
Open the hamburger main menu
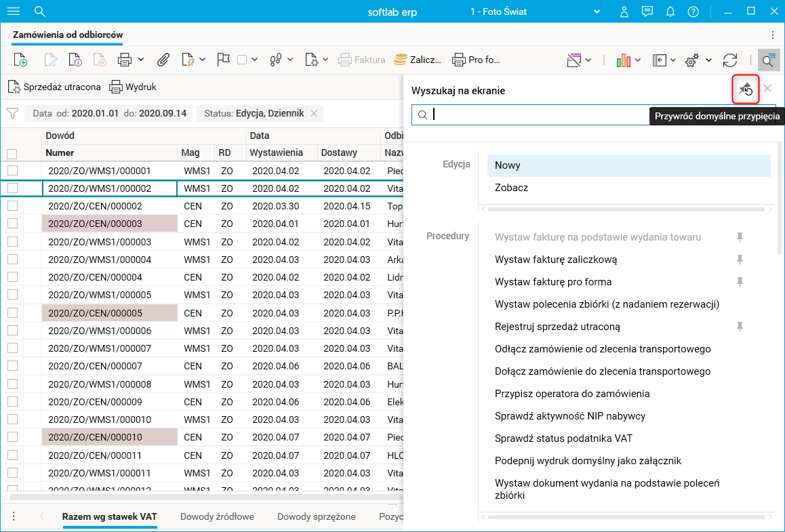coord(14,12)
